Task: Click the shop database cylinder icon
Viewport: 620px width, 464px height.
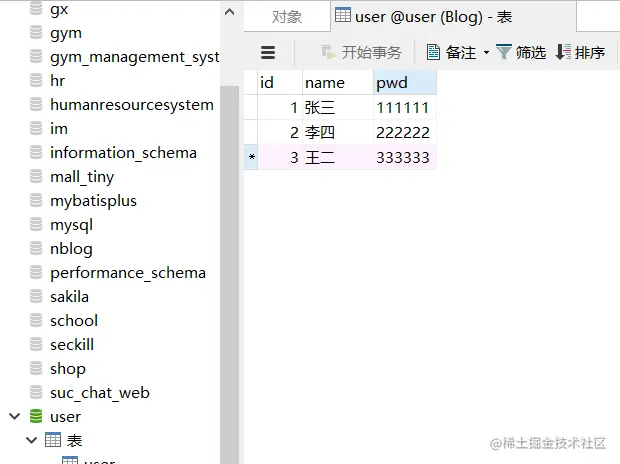Action: [36, 368]
